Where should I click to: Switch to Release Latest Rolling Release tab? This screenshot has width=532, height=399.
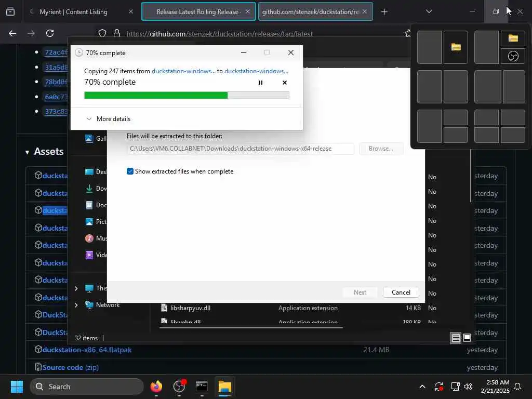click(x=198, y=12)
